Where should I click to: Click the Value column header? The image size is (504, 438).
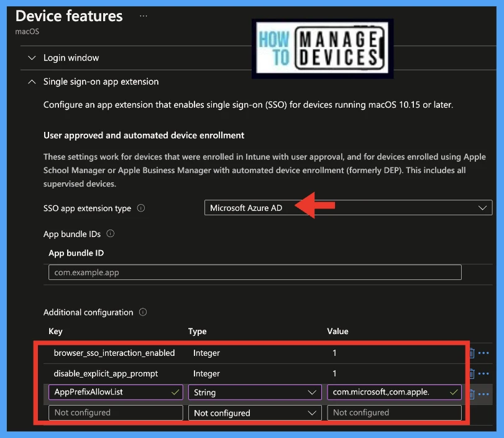coord(337,332)
